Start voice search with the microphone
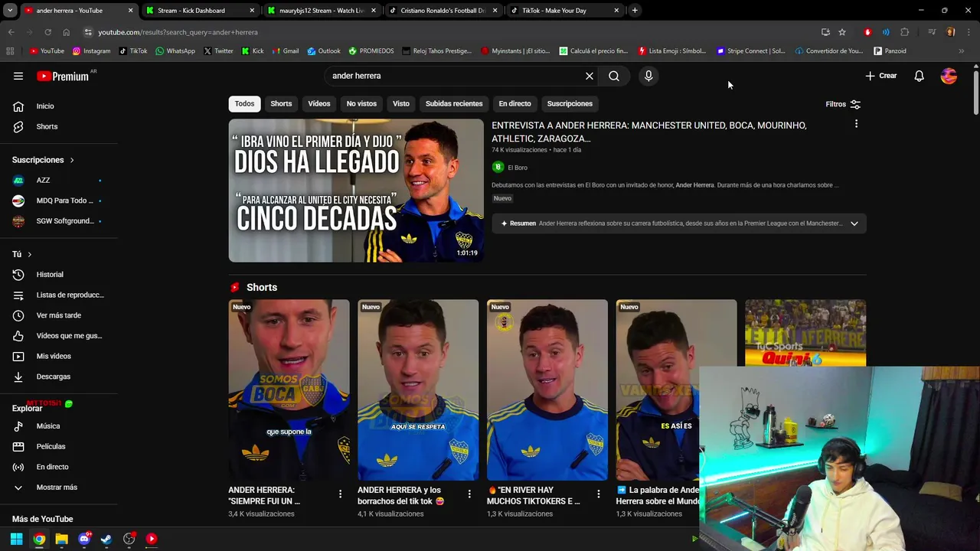 [x=648, y=76]
